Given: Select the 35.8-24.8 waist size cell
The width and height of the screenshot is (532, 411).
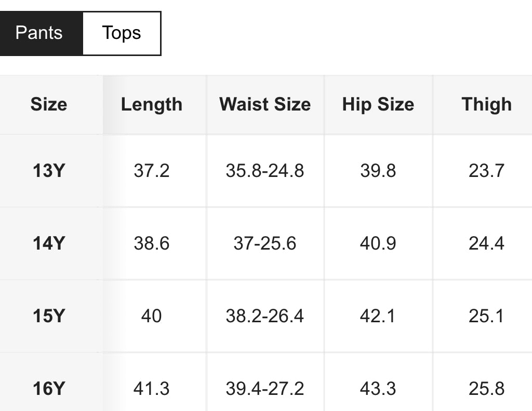Looking at the screenshot, I should click(x=265, y=171).
